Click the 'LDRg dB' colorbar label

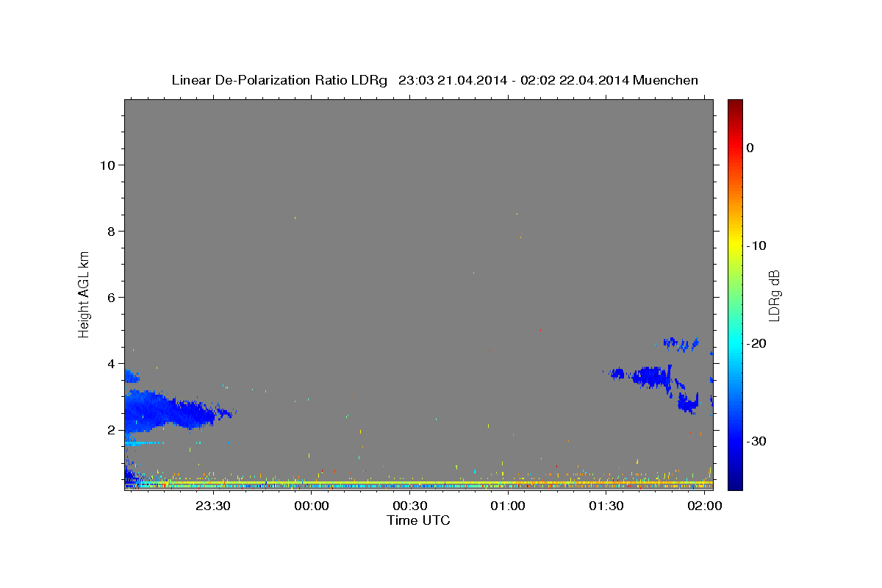774,295
